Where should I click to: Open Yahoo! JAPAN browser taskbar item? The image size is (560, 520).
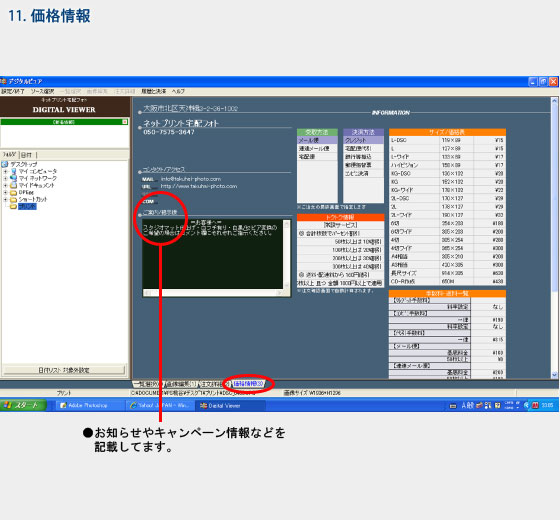(x=160, y=405)
